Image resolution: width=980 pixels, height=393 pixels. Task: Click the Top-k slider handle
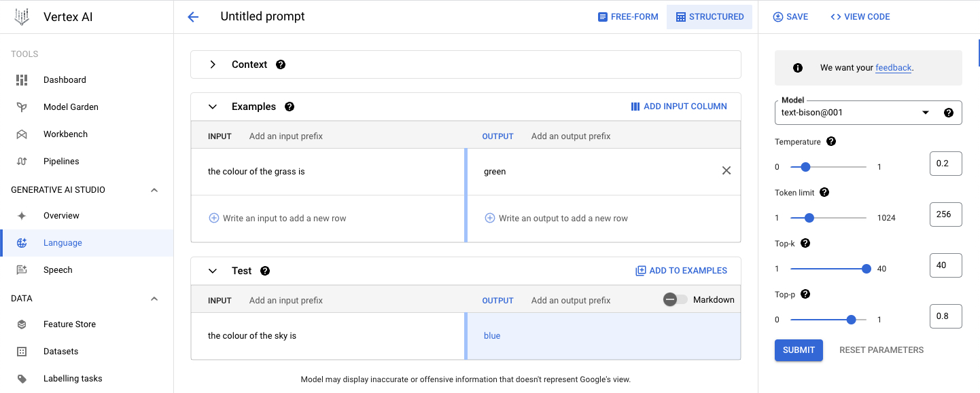(867, 269)
